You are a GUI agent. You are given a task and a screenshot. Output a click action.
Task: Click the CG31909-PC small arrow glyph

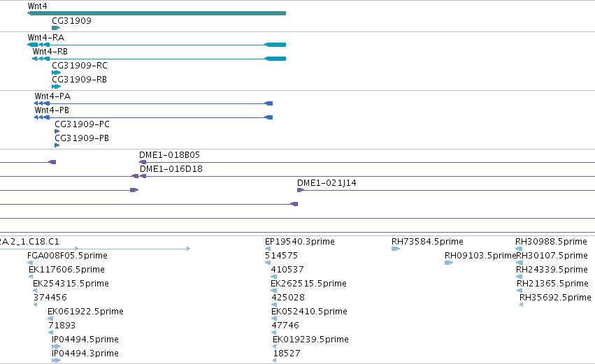57,131
